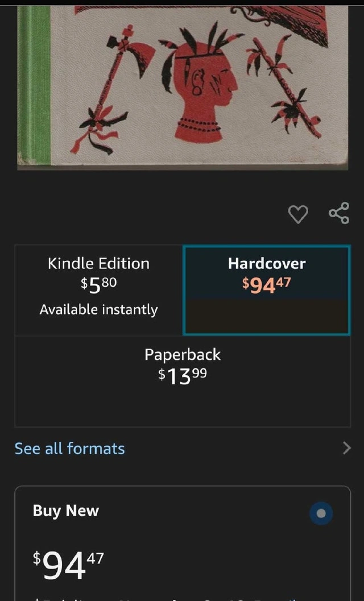The width and height of the screenshot is (364, 601).
Task: Tap the heart icon to add to wishlist
Action: pyautogui.click(x=298, y=214)
